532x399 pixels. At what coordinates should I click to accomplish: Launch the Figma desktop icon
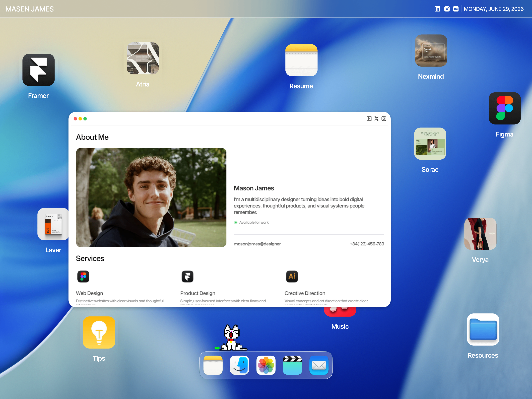pos(505,108)
